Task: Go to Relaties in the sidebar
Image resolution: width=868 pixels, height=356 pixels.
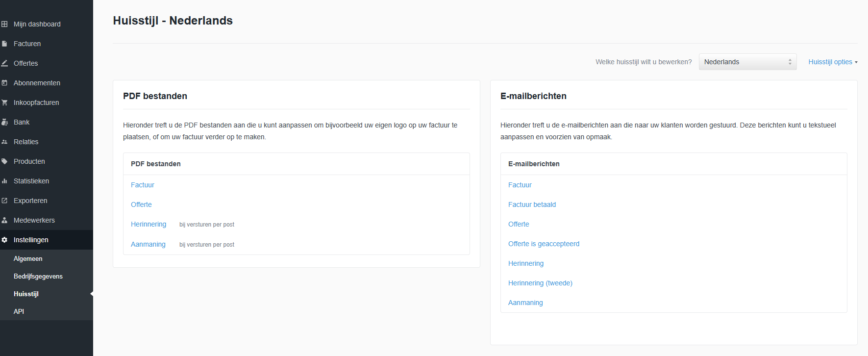Action: coord(26,142)
